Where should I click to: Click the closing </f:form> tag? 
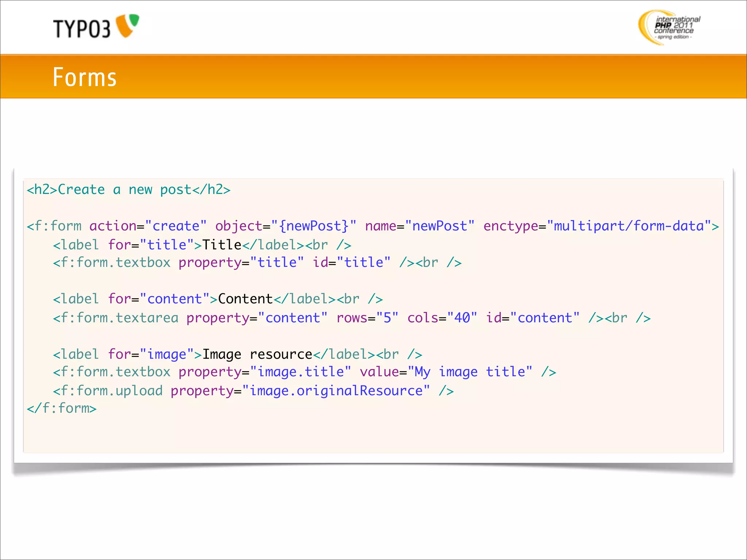click(62, 408)
